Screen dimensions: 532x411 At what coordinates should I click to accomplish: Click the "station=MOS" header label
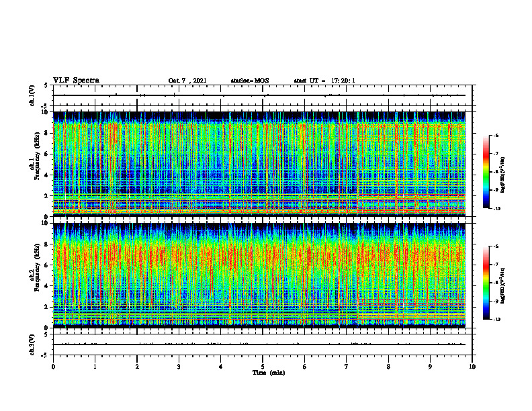250,81
